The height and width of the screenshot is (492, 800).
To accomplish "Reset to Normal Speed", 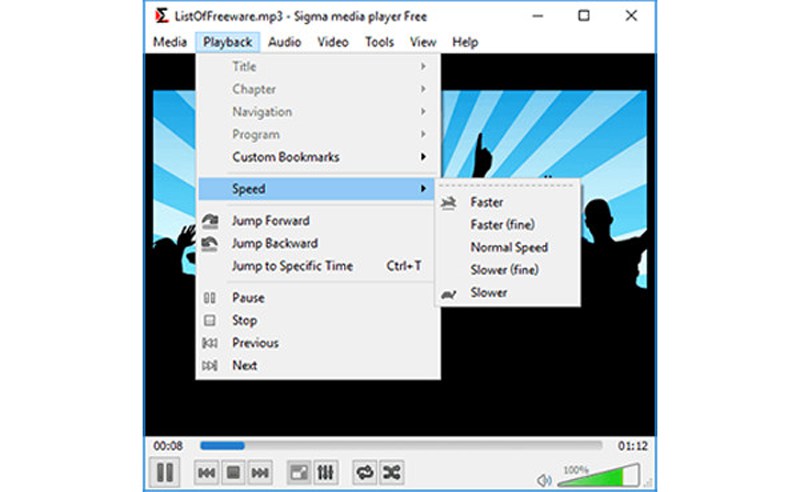I will [508, 248].
